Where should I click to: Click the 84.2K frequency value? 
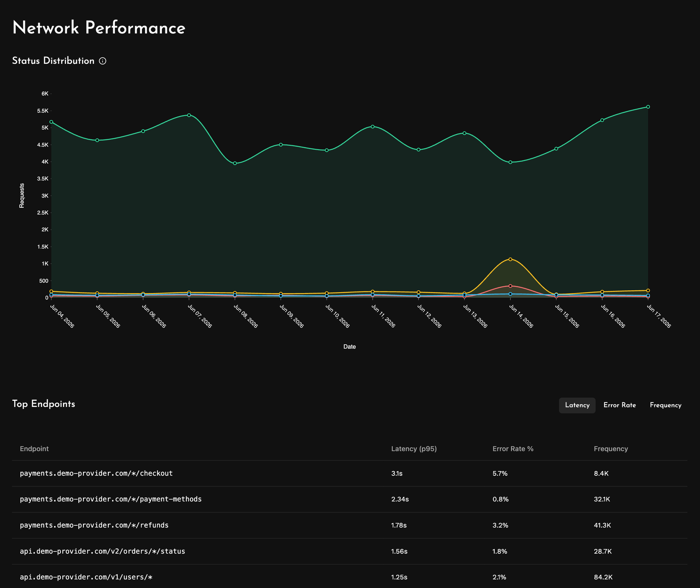(603, 577)
